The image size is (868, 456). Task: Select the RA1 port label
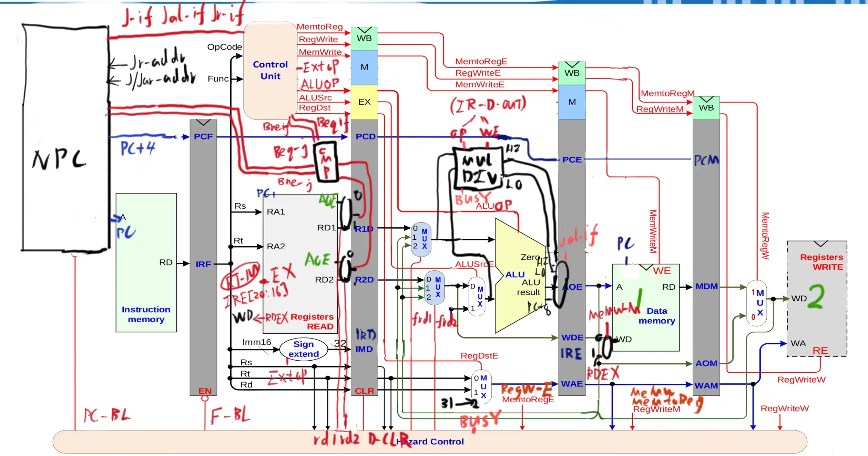[276, 211]
